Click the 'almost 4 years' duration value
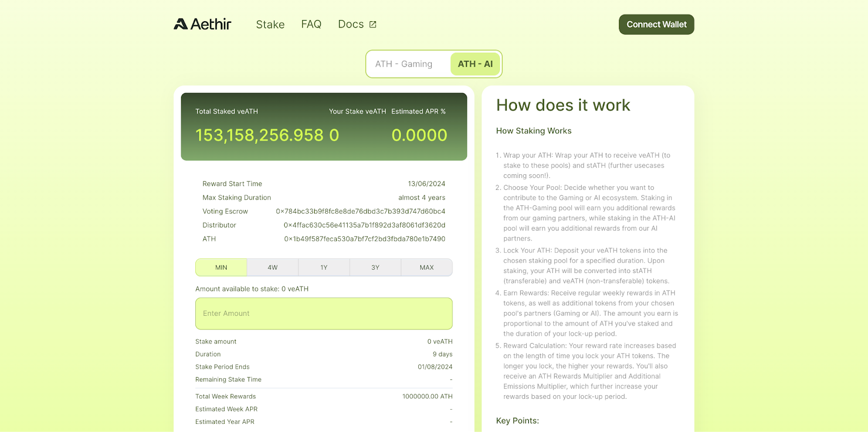The height and width of the screenshot is (432, 868). 422,198
